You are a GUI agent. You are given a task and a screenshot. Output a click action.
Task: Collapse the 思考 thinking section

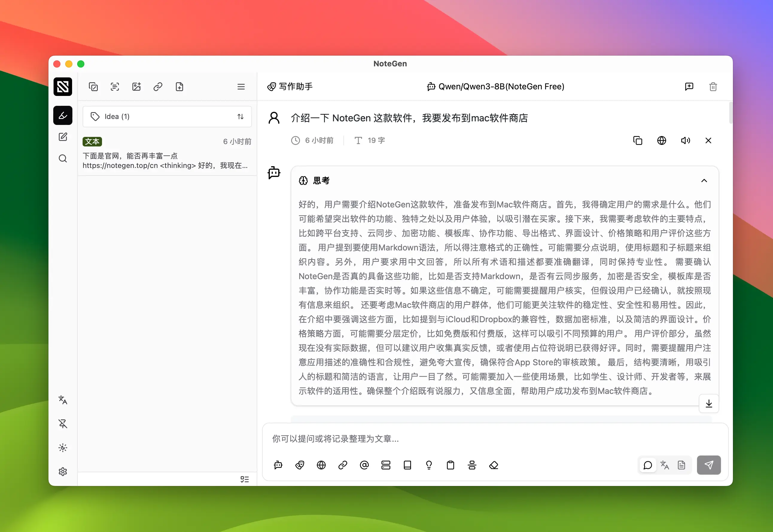pyautogui.click(x=704, y=181)
